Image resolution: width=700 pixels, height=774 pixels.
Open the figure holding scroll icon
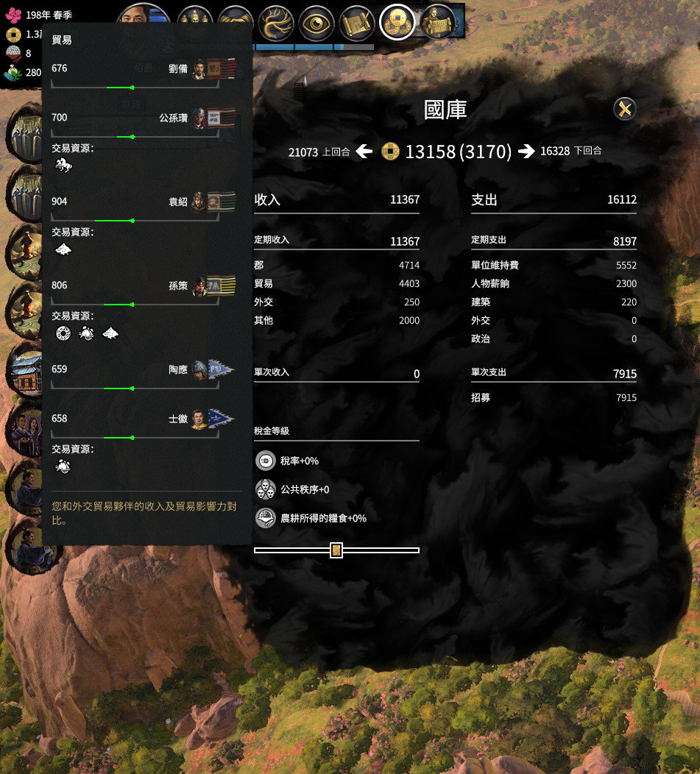pos(438,22)
